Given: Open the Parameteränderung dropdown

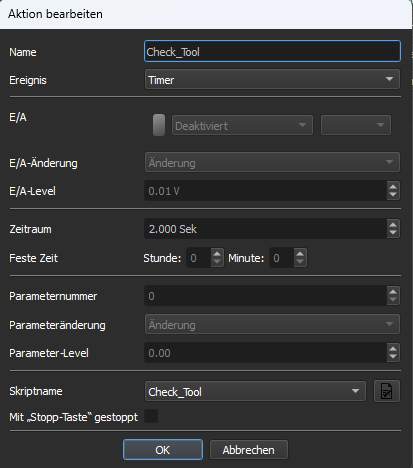Looking at the screenshot, I should [x=272, y=324].
